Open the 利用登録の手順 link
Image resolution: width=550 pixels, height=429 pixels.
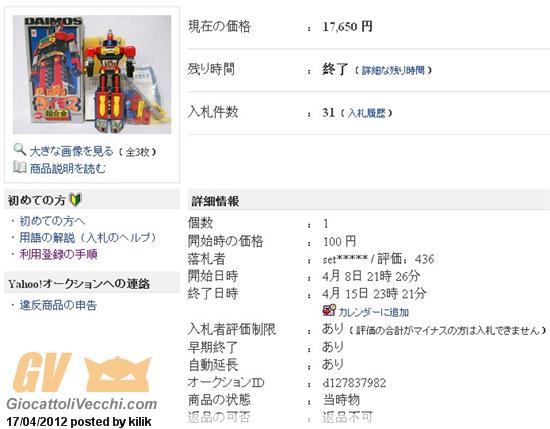(58, 254)
